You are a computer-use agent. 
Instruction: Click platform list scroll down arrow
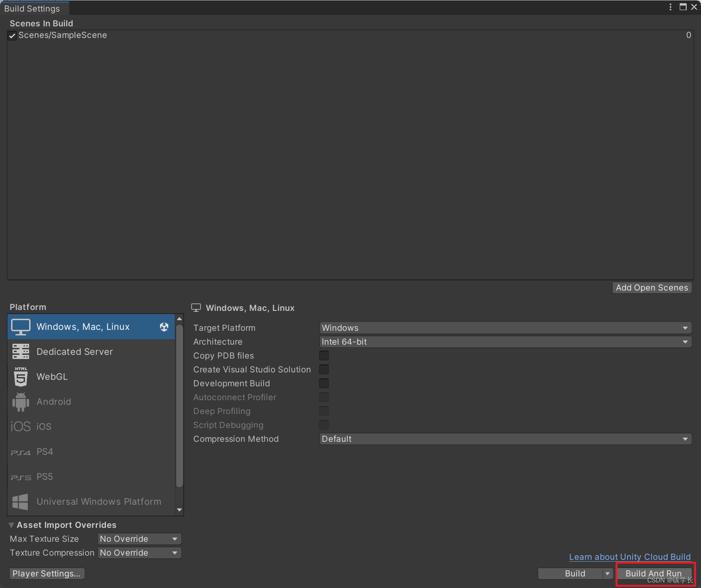[x=179, y=510]
